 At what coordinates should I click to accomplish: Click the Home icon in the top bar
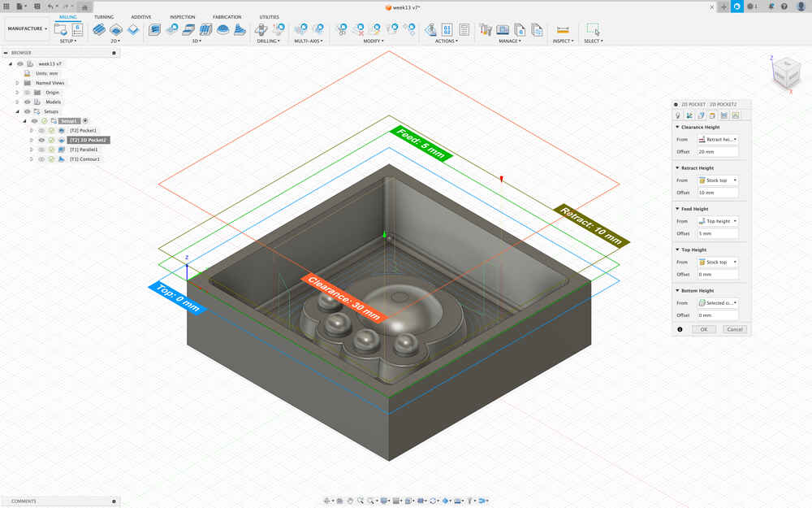84,7
